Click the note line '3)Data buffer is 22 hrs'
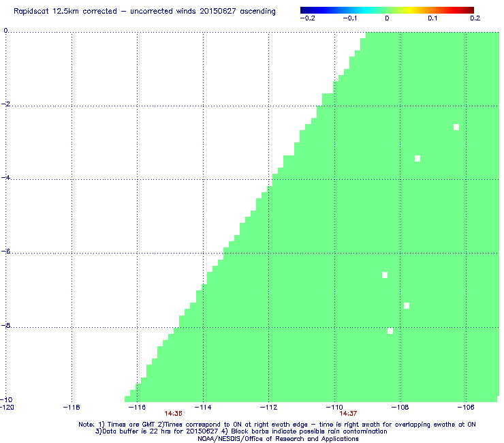Screen dimensions: 504x443 click(241, 431)
